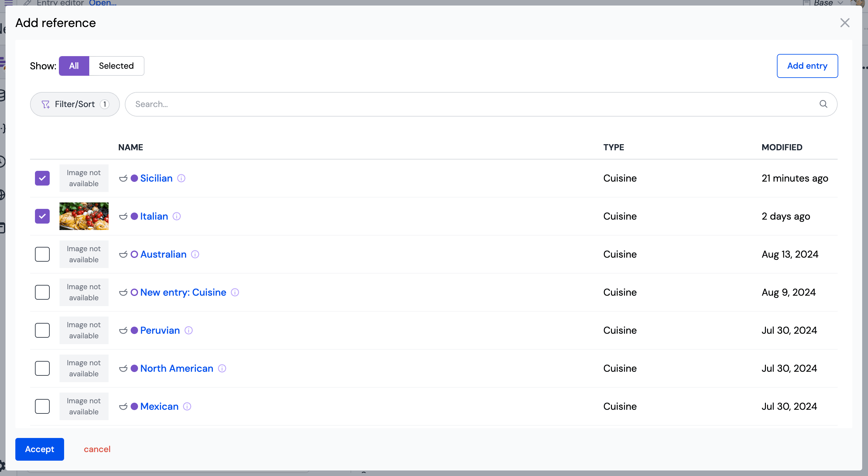Check the New entry: Cuisine checkbox
The width and height of the screenshot is (868, 476).
tap(42, 292)
